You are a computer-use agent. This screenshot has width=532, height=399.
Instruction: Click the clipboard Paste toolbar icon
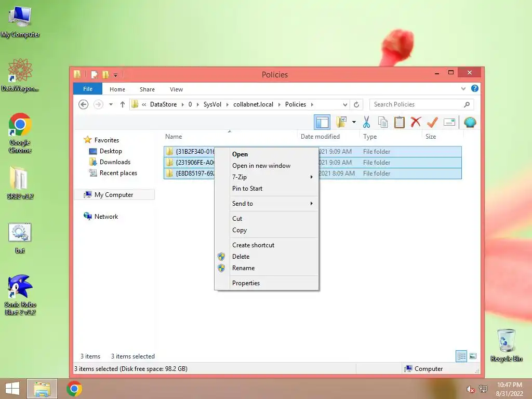pyautogui.click(x=400, y=122)
